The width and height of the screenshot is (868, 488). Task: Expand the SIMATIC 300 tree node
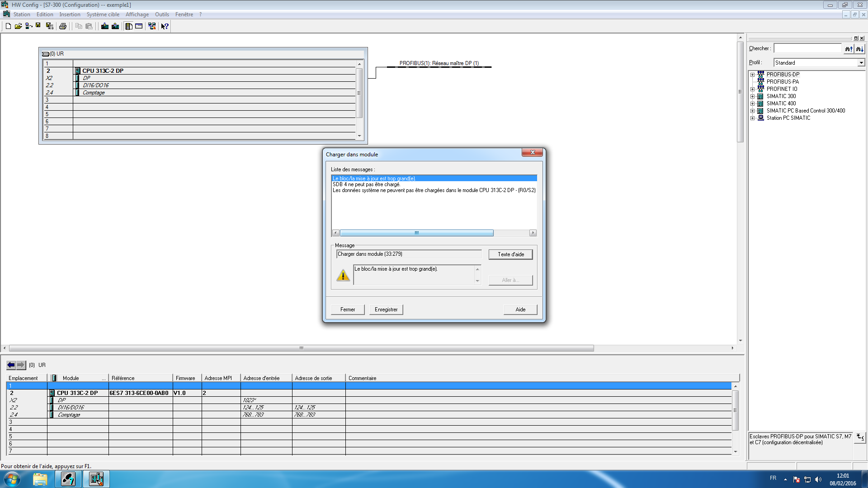click(752, 96)
